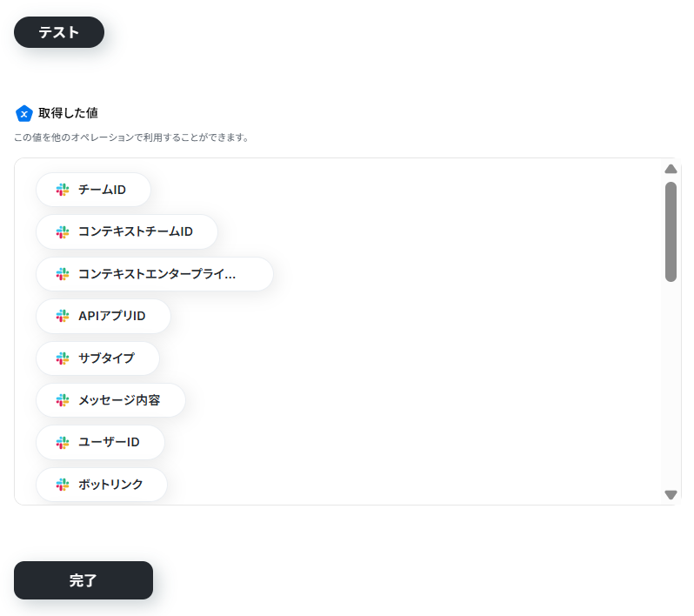The image size is (694, 616).
Task: Choose the ユーザーID value chip
Action: pyautogui.click(x=100, y=442)
